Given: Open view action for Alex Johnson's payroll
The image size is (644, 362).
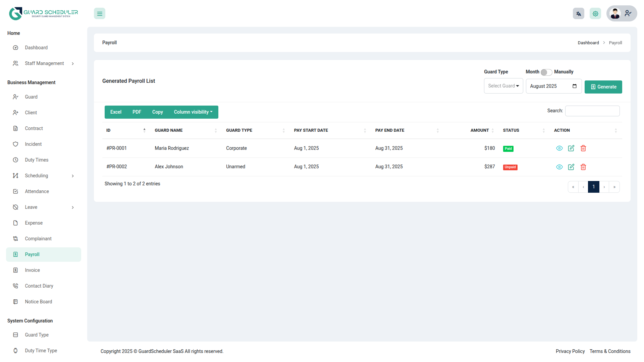Looking at the screenshot, I should pos(559,167).
